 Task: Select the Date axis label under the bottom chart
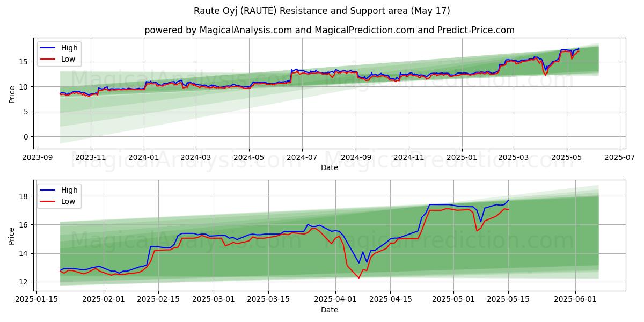click(x=330, y=310)
